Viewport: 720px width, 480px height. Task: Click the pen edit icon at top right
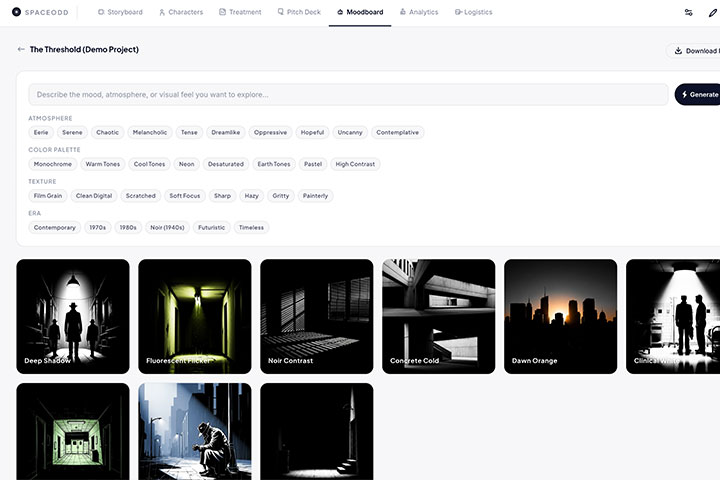click(x=713, y=12)
